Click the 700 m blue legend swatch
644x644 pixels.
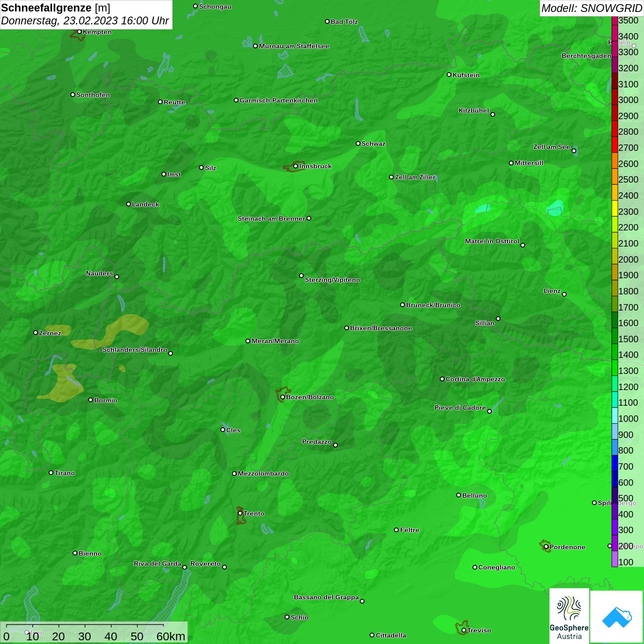pos(615,464)
